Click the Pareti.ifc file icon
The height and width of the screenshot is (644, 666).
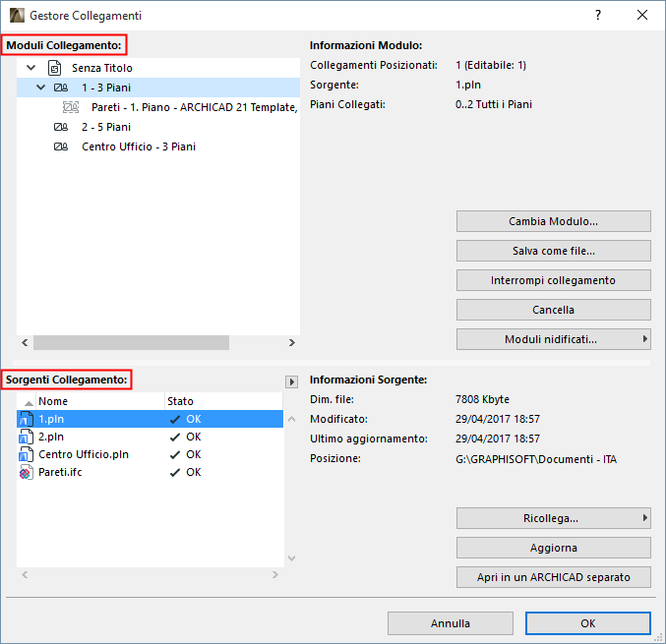point(27,472)
